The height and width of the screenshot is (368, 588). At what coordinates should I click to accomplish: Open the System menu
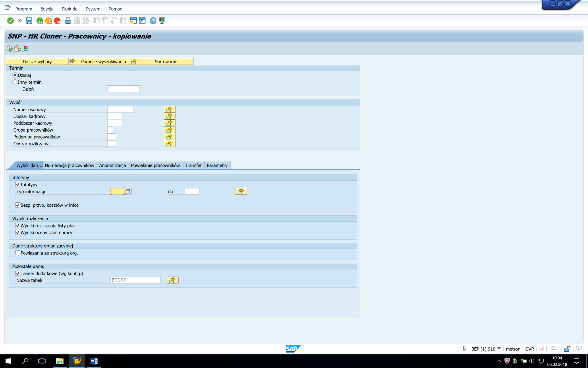point(93,9)
